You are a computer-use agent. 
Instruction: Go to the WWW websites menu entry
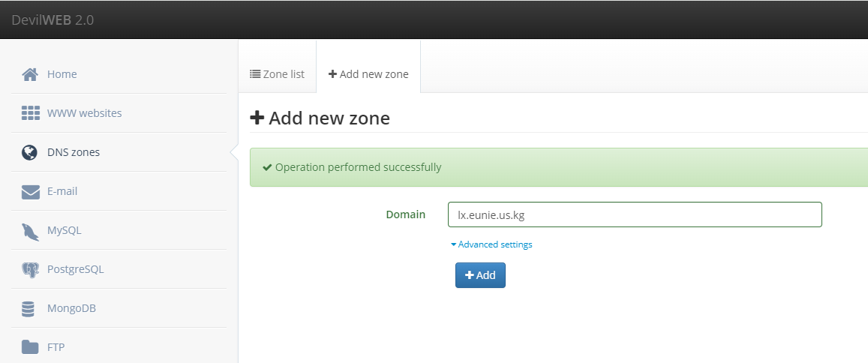119,113
